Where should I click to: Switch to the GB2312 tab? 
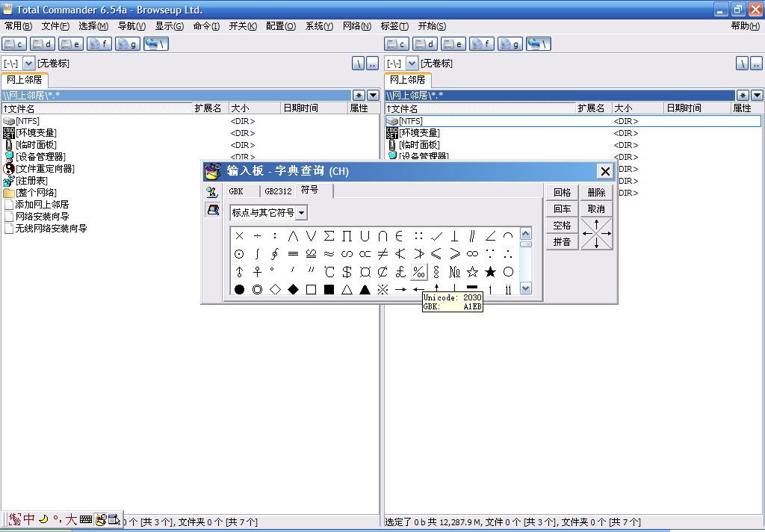point(278,191)
